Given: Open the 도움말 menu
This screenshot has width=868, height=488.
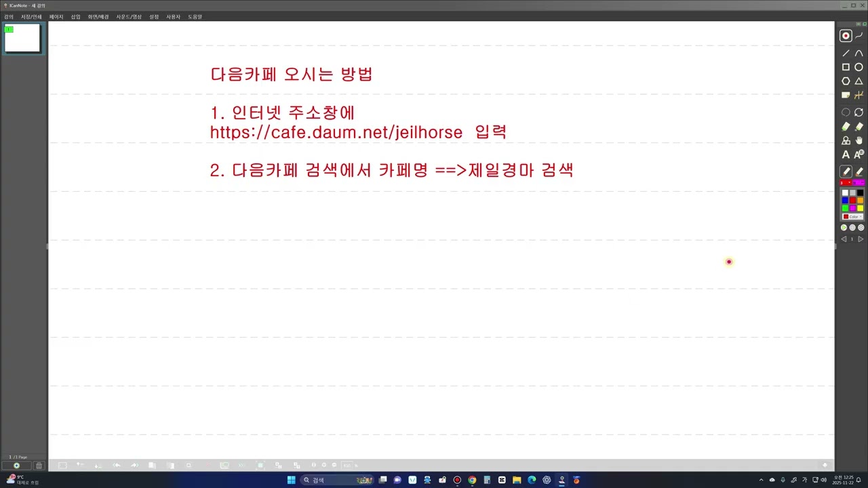Looking at the screenshot, I should point(195,16).
